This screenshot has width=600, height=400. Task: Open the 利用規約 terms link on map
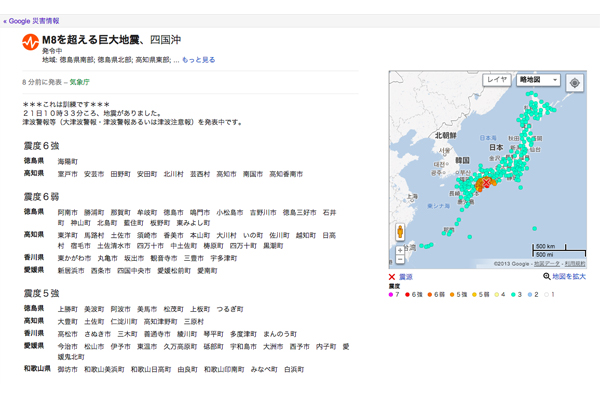(x=573, y=265)
